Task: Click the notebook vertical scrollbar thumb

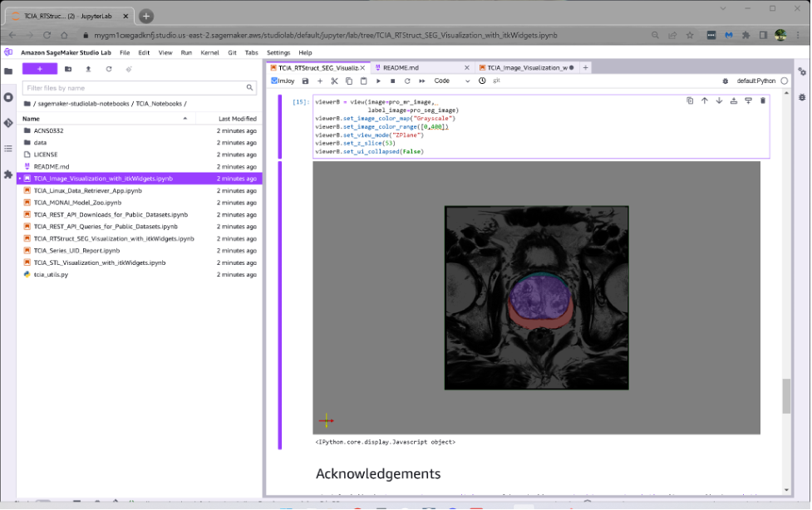Action: 785,396
